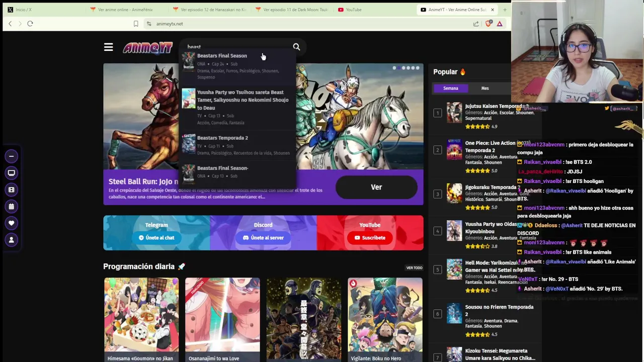Click the Ver button on banner
The width and height of the screenshot is (644, 362).
(x=376, y=187)
